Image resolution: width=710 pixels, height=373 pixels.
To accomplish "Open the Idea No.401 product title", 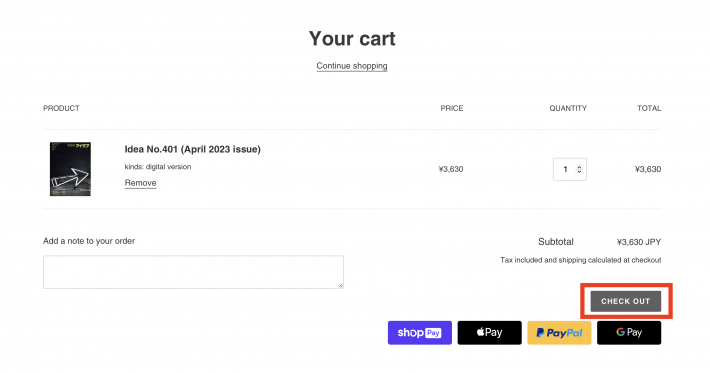I will click(192, 149).
